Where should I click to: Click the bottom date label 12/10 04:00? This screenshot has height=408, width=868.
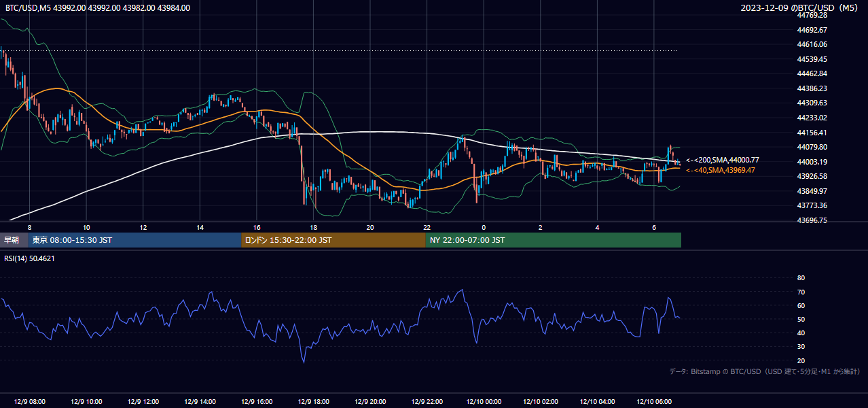point(597,401)
